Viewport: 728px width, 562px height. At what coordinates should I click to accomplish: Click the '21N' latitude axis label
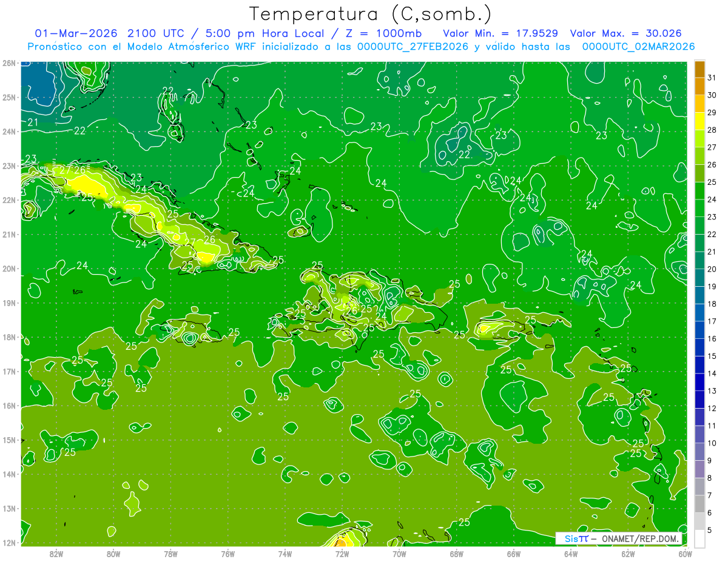(8, 234)
